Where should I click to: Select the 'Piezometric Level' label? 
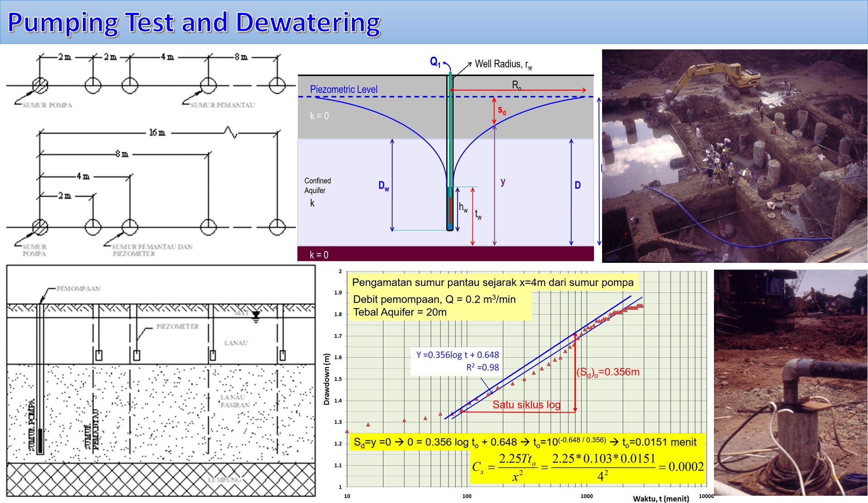(343, 89)
